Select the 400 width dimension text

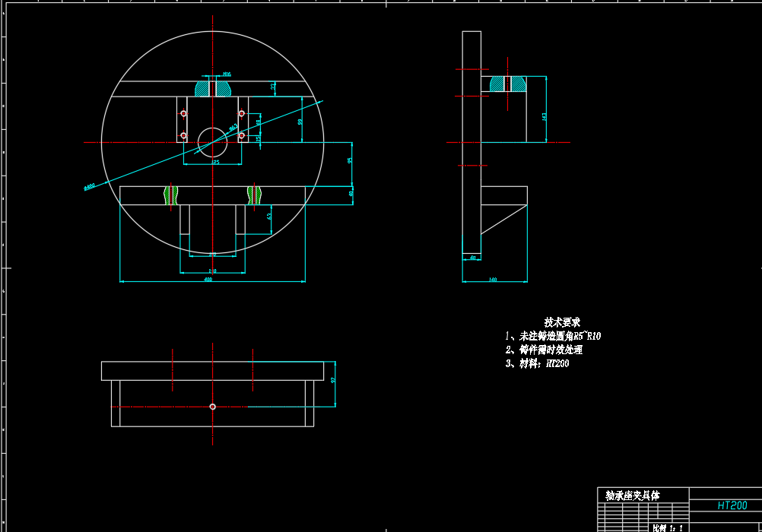[x=208, y=280]
